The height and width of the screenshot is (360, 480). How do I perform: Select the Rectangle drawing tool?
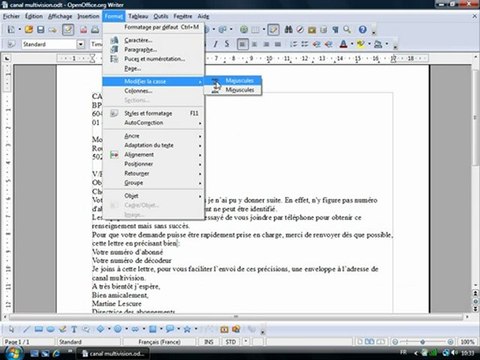[38, 329]
